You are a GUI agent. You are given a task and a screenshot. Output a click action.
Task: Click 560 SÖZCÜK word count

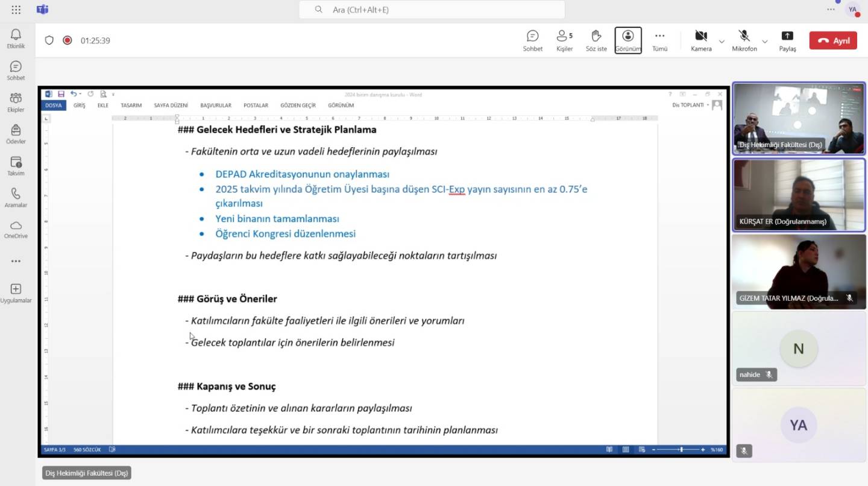point(87,449)
